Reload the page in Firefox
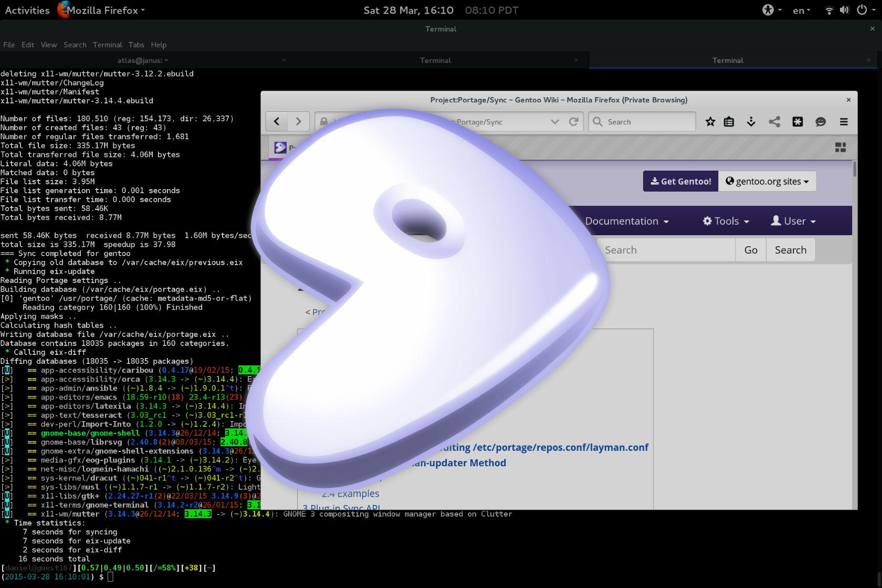882x588 pixels. 574,122
